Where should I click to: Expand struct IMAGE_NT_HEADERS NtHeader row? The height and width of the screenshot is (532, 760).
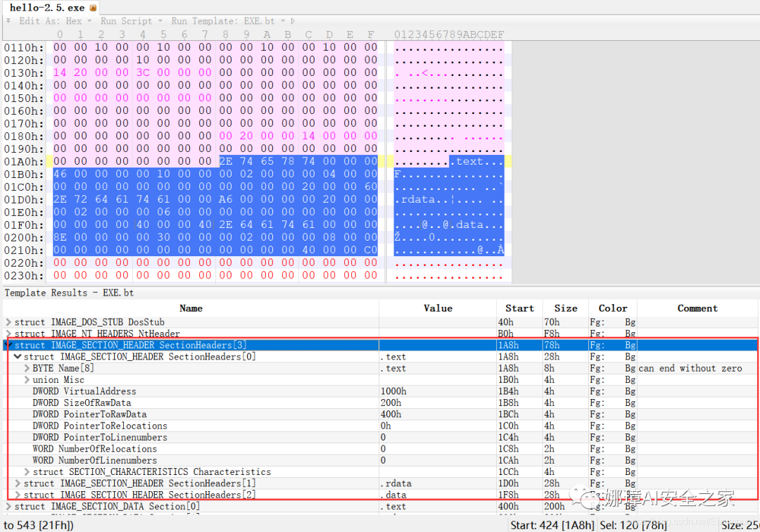click(x=8, y=334)
